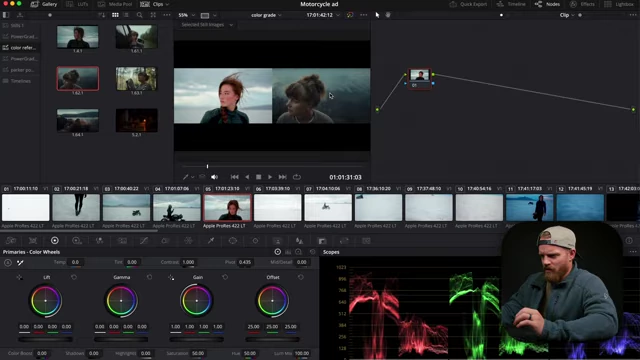Open gallery options three-dot menu
The image size is (640, 360).
pyautogui.click(x=167, y=15)
